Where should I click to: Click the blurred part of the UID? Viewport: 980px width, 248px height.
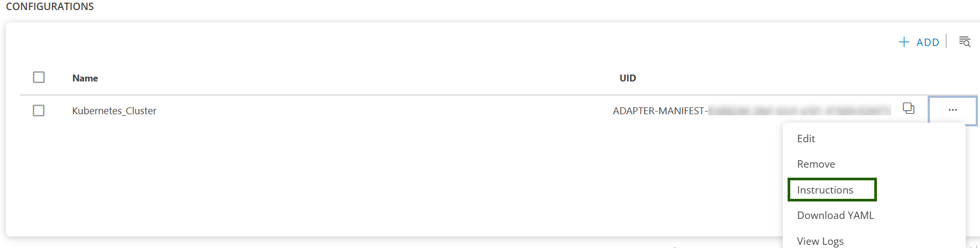pos(799,111)
